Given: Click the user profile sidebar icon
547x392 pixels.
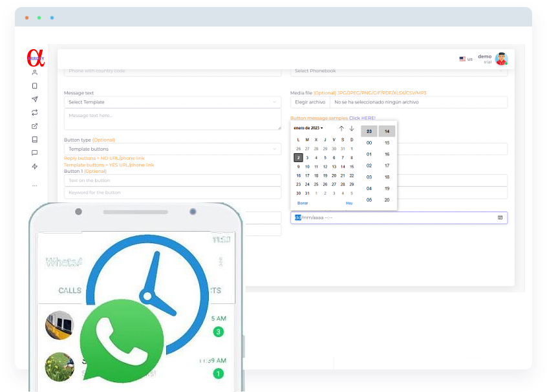Looking at the screenshot, I should (x=35, y=72).
